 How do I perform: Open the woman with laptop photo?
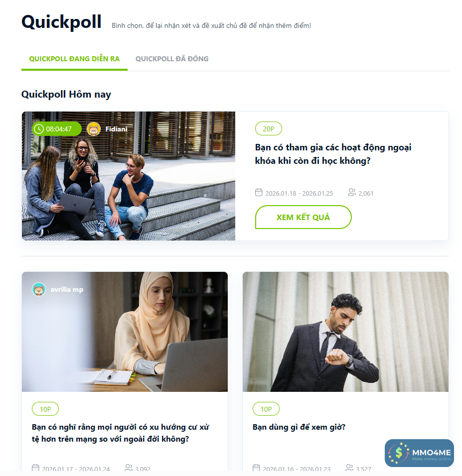coord(125,332)
